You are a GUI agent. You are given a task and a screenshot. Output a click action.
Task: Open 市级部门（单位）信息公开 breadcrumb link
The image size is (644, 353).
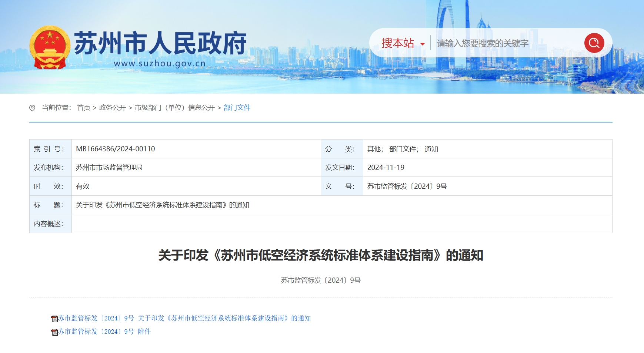point(174,108)
